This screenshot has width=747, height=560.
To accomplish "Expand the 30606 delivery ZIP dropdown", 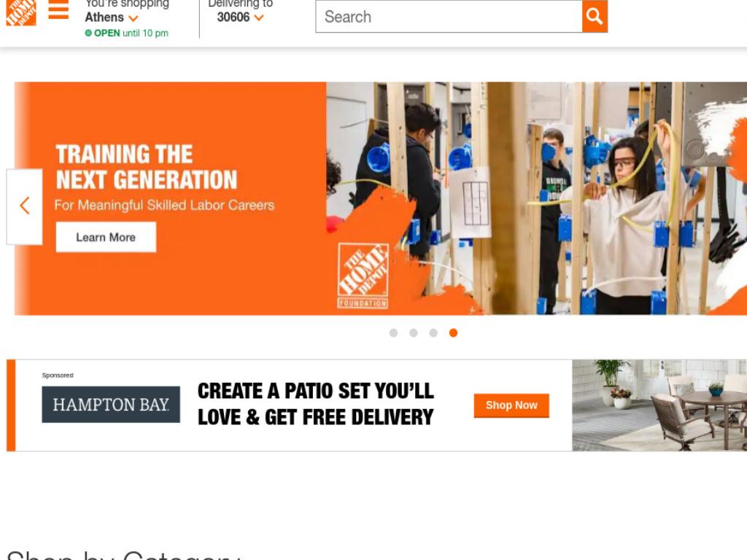I will (x=259, y=18).
